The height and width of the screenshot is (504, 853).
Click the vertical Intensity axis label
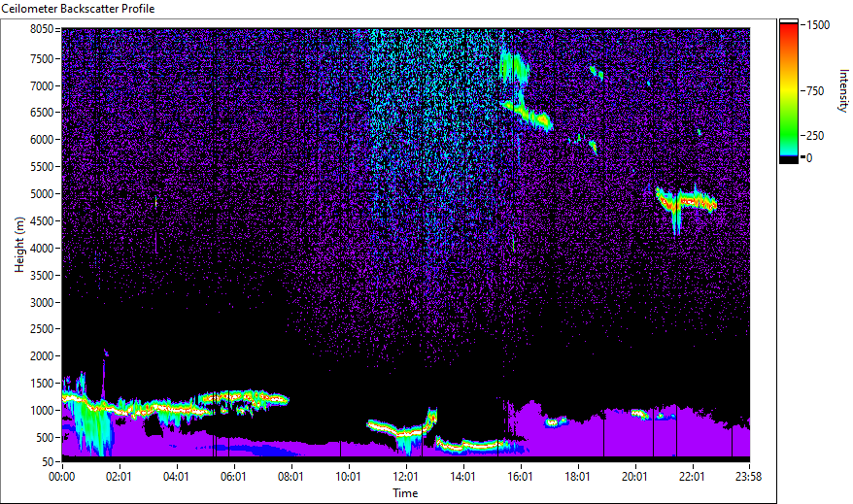843,90
